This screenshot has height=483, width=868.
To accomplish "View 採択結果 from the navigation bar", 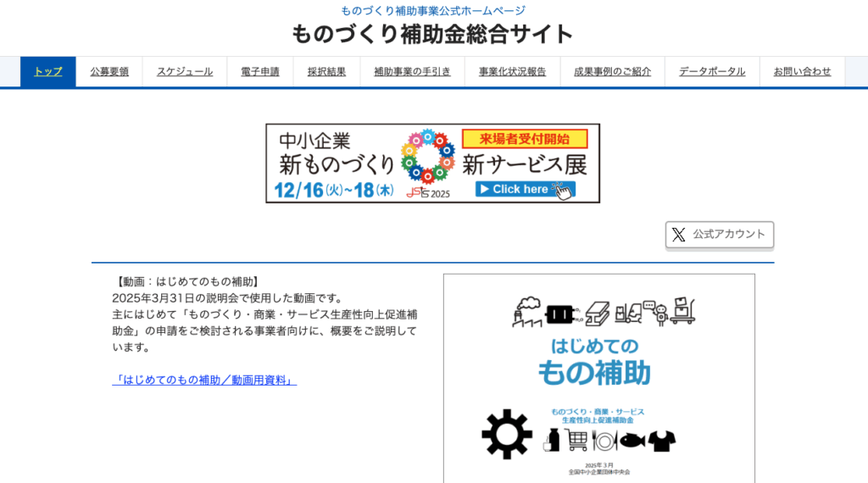I will 326,72.
